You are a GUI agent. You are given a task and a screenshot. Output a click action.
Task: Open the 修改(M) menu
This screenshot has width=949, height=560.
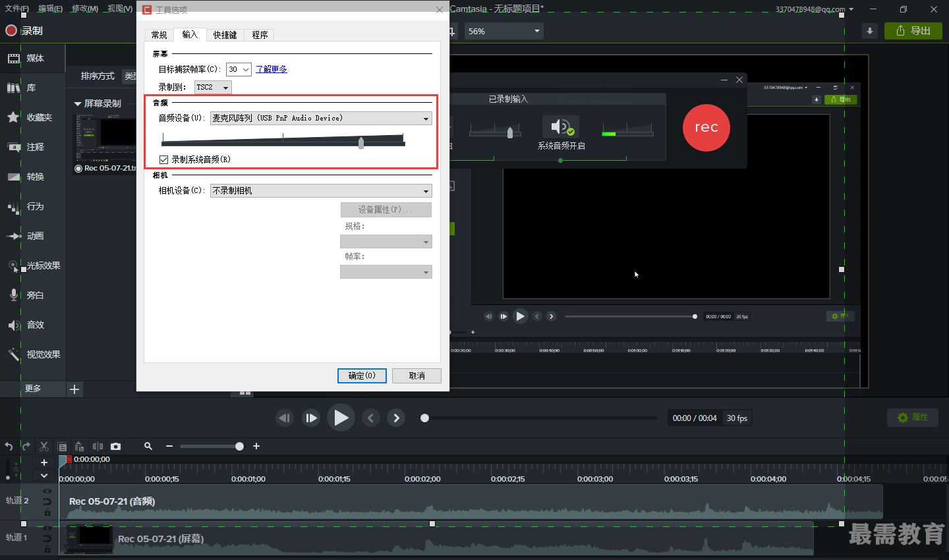[x=84, y=9]
